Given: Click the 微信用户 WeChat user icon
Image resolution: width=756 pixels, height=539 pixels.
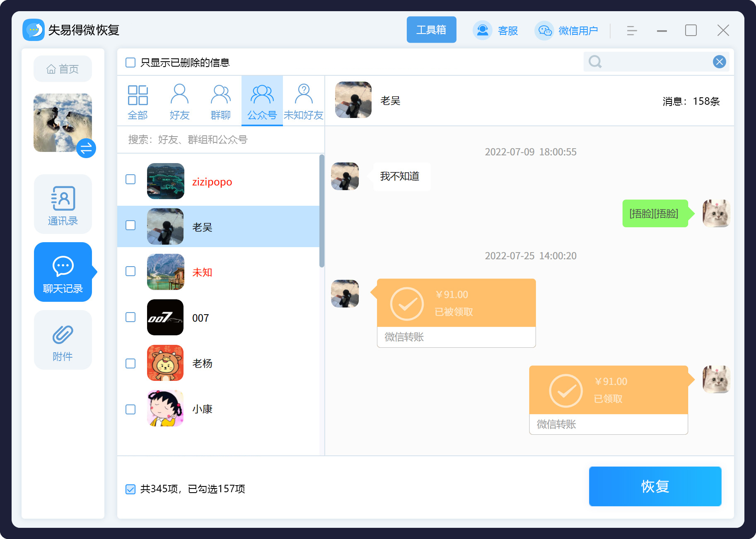Looking at the screenshot, I should [x=544, y=30].
